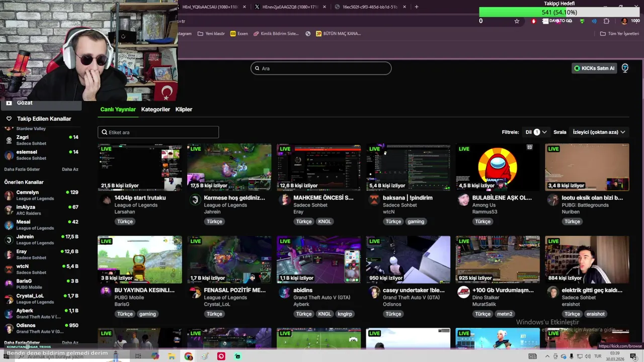Open Zagri channel in followed list
This screenshot has width=644, height=362.
[41, 140]
